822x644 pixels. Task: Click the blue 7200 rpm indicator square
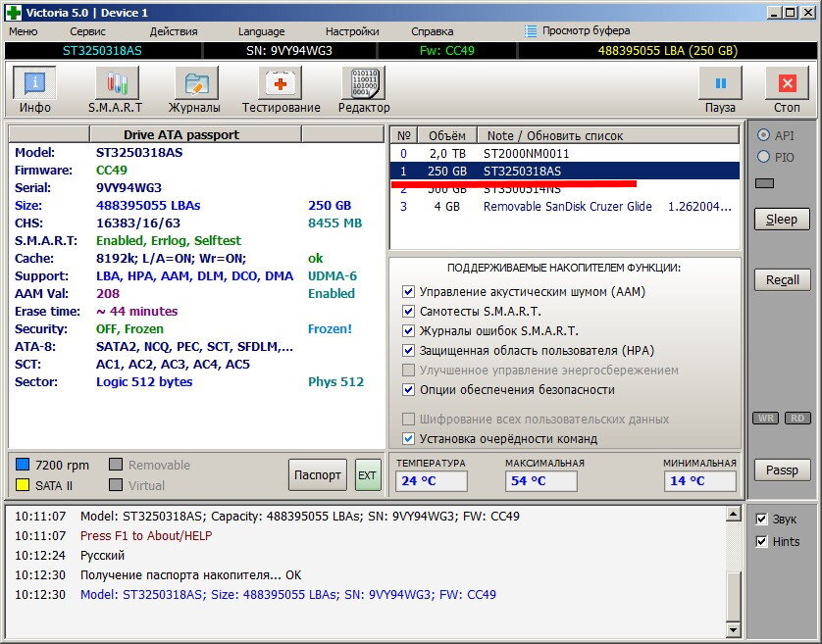[23, 465]
